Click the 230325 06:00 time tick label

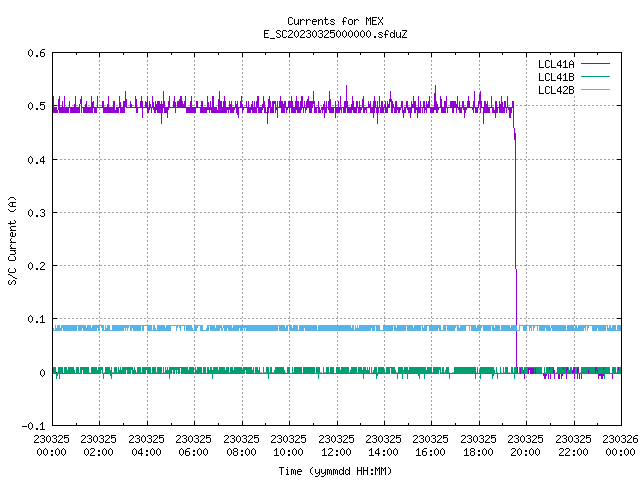(x=193, y=446)
